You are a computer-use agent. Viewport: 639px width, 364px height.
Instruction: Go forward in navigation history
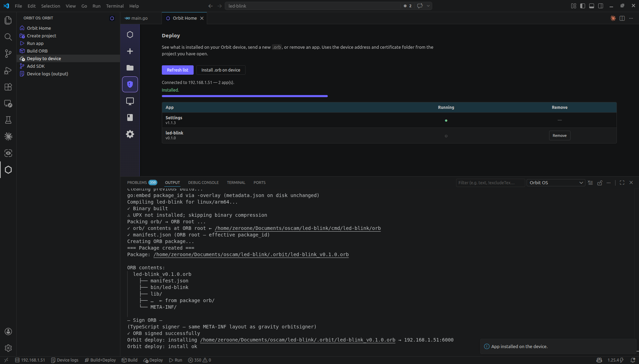point(220,6)
